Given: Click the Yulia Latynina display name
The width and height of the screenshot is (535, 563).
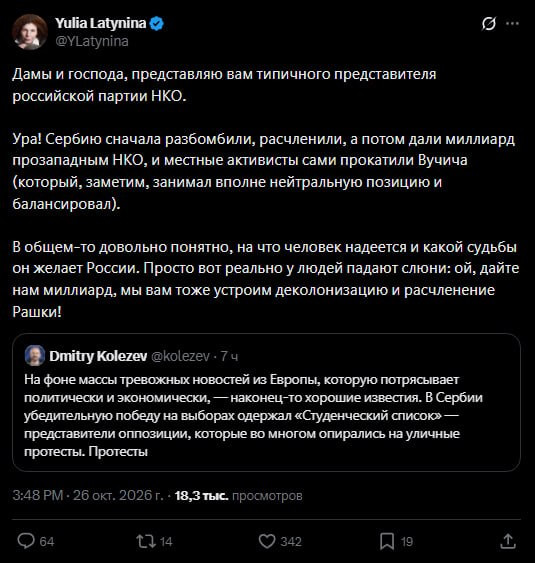Looking at the screenshot, I should pyautogui.click(x=101, y=23).
